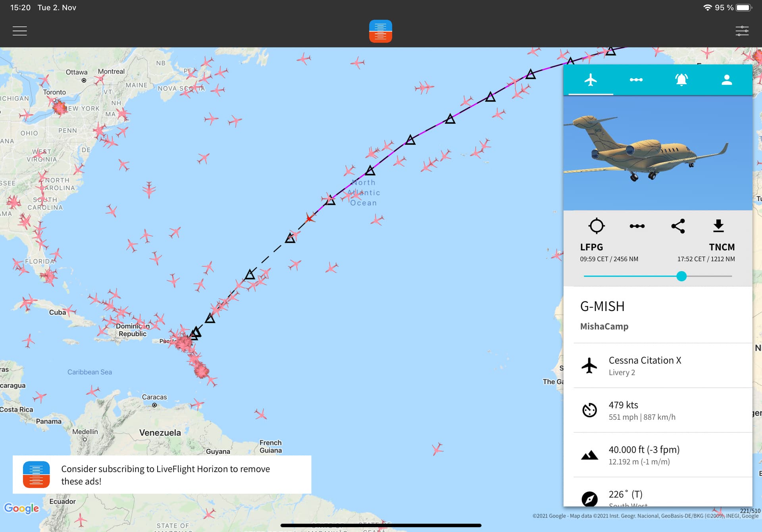Screen dimensions: 762x532
Task: Switch to the aircraft info tab
Action: tap(591, 80)
